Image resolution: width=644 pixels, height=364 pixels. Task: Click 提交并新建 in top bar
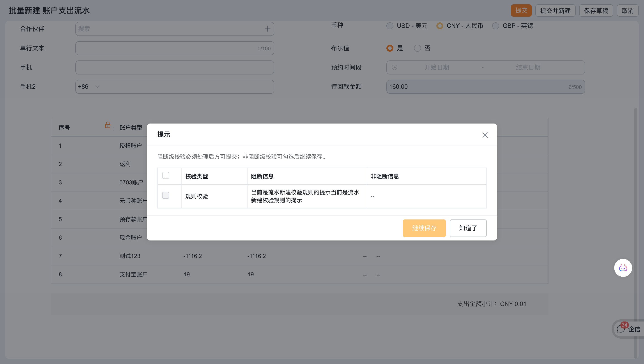555,11
